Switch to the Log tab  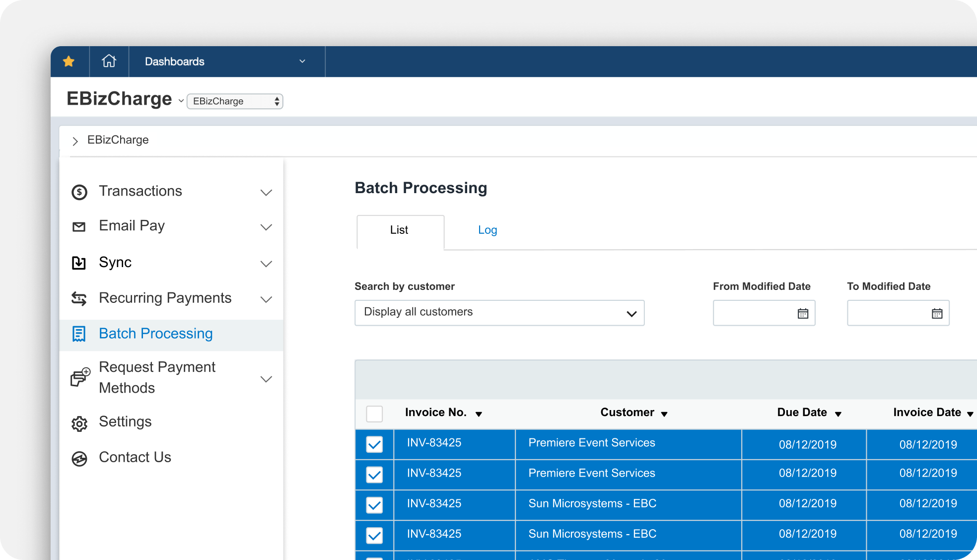(488, 230)
